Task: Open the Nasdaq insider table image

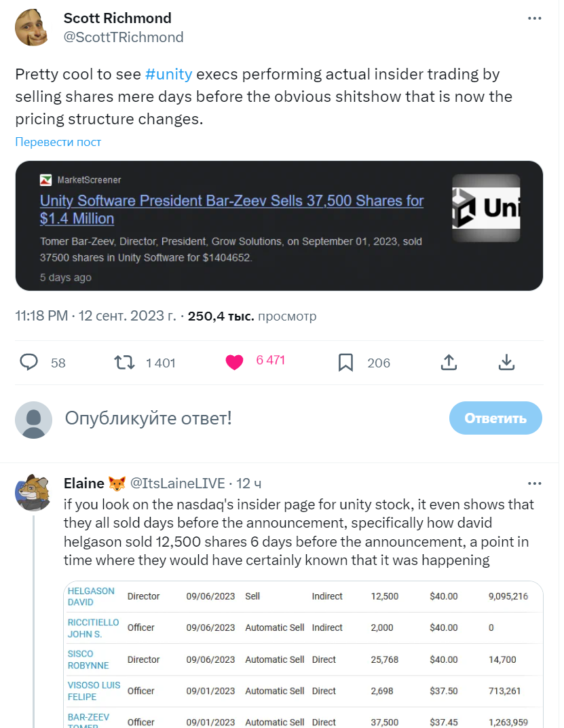Action: tap(303, 654)
